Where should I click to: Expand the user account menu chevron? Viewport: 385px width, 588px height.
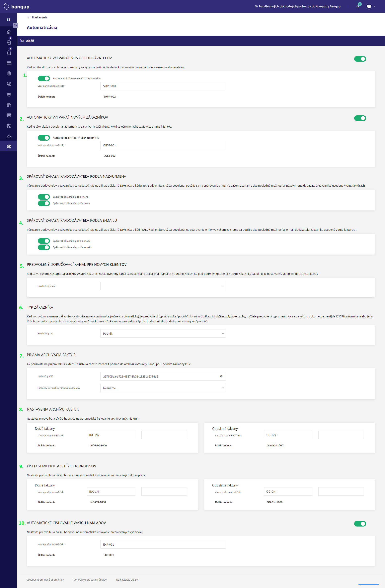pos(375,7)
